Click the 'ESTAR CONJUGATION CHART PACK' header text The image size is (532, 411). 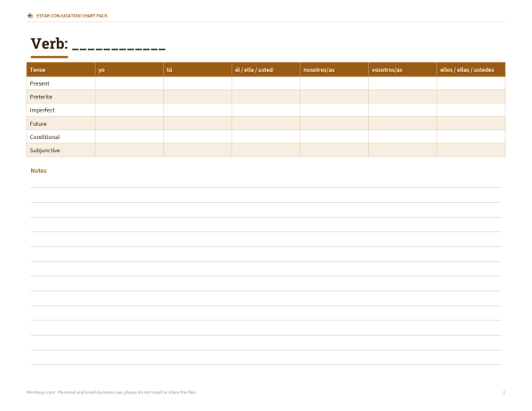point(72,16)
